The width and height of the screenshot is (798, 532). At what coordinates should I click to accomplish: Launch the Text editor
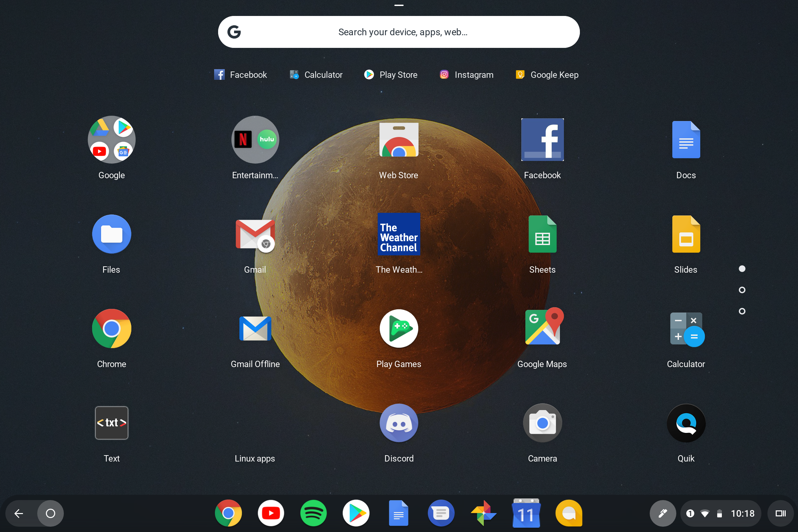112,423
